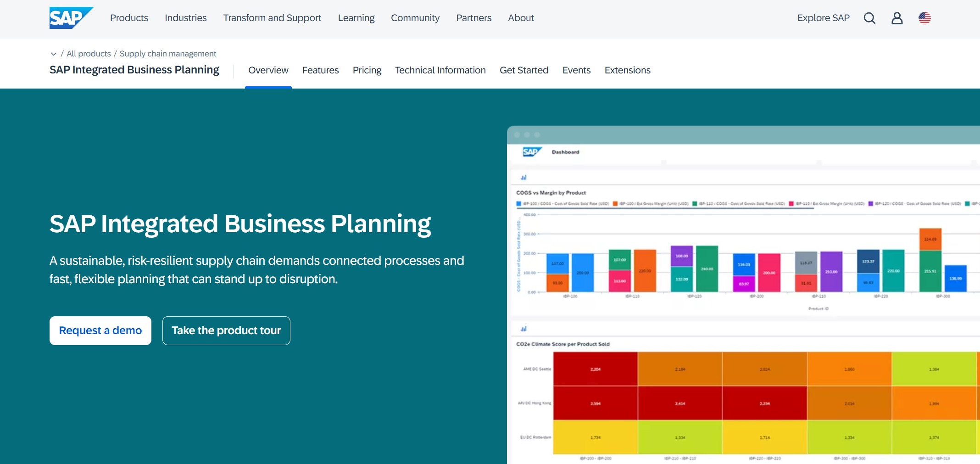This screenshot has width=980, height=464.
Task: Click the SAP logo to go home
Action: 71,17
